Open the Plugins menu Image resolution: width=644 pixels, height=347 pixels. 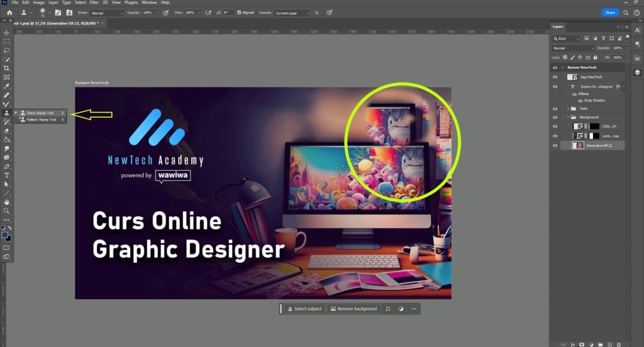click(x=131, y=3)
